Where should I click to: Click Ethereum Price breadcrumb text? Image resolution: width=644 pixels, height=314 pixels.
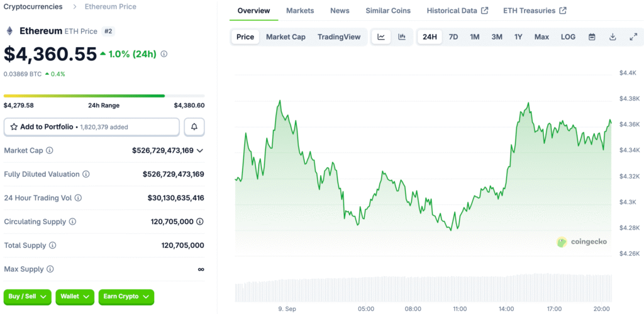[x=111, y=6]
